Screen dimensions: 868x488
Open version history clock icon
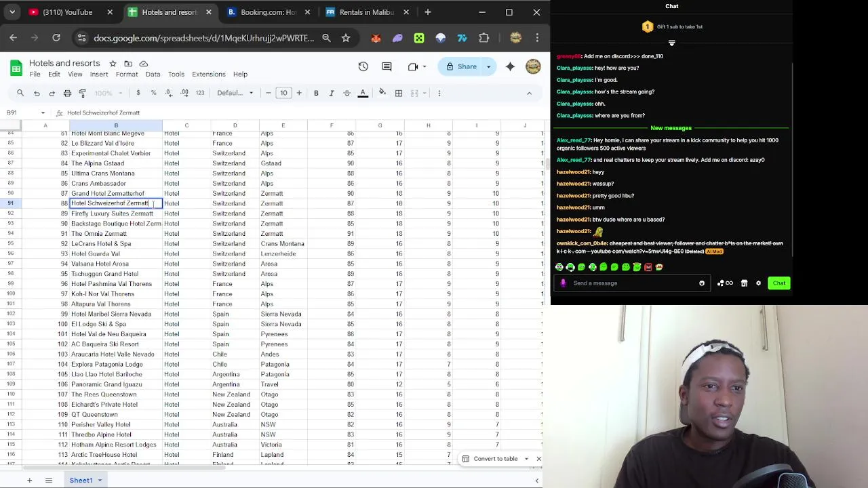point(363,66)
